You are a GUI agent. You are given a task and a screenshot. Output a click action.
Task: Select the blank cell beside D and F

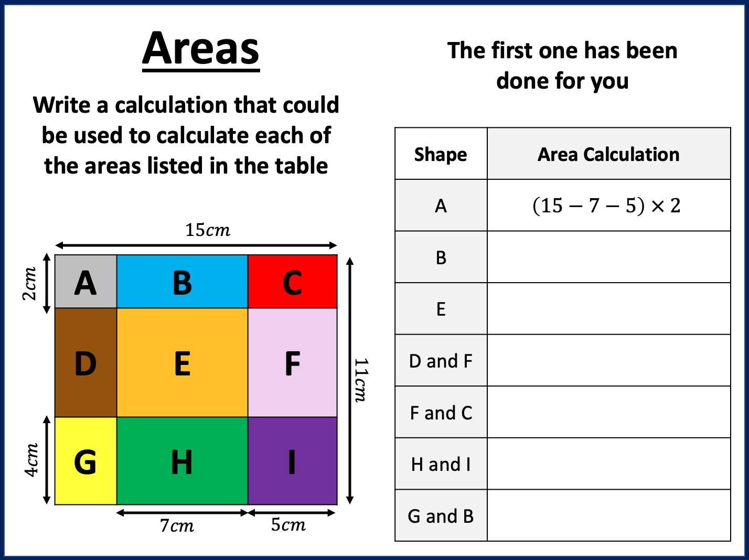(608, 361)
